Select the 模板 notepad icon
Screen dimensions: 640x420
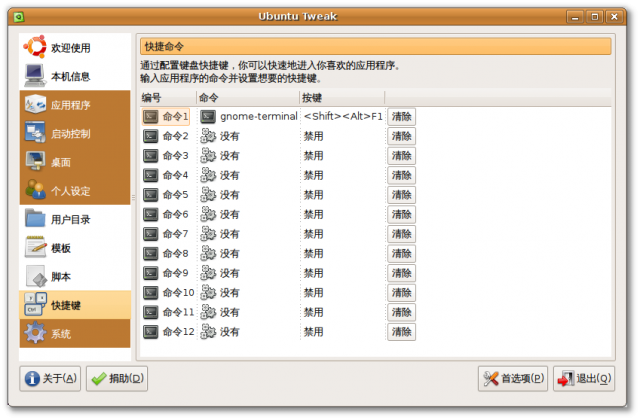click(x=35, y=247)
